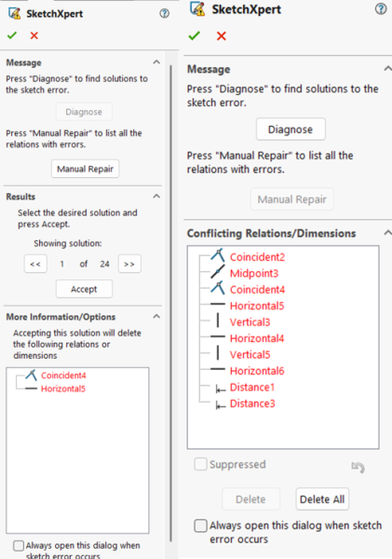Select Midpoint3 relation in conflicting list
The image size is (392, 559).
click(x=254, y=273)
